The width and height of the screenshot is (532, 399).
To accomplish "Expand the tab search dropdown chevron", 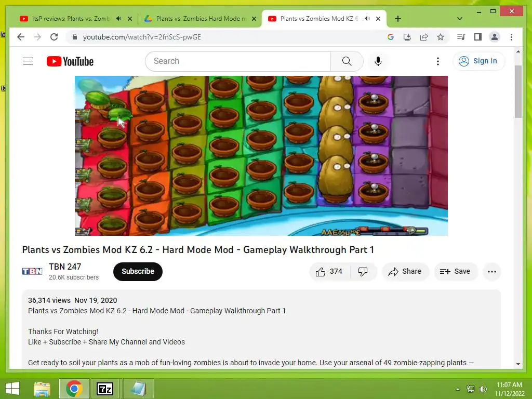I will click(x=460, y=19).
